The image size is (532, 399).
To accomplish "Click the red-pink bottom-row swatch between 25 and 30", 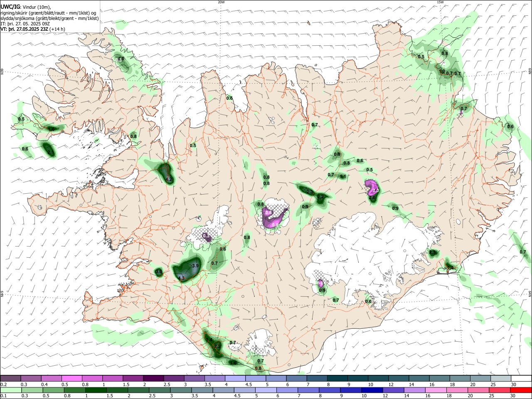I will click(500, 390).
